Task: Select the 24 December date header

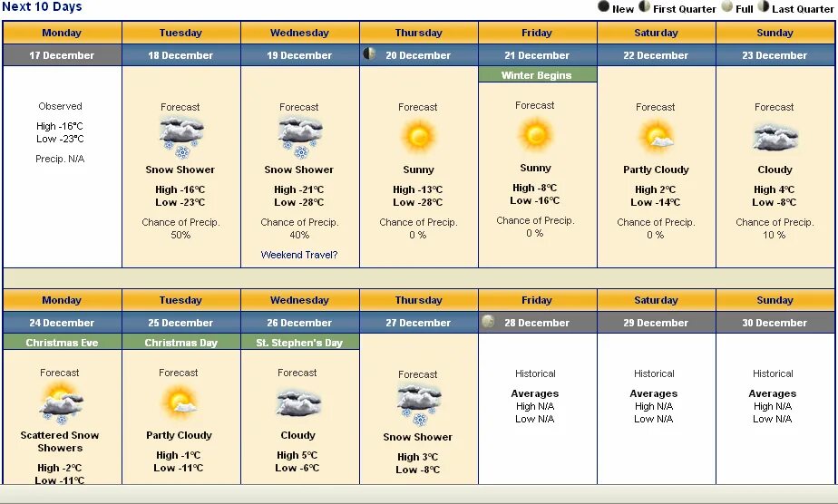Action: click(x=62, y=323)
